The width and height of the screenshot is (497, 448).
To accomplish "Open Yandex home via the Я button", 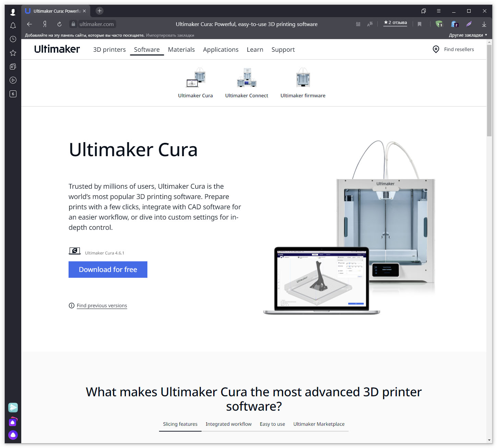I will coord(45,24).
